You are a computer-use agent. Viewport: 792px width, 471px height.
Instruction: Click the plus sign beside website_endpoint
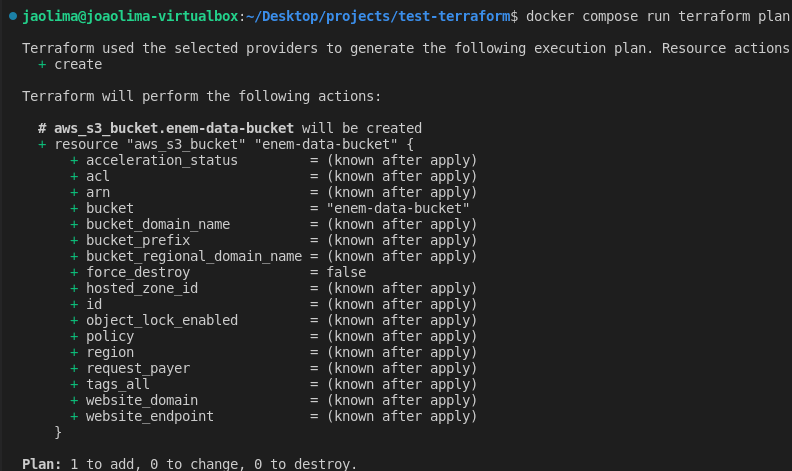click(x=74, y=416)
